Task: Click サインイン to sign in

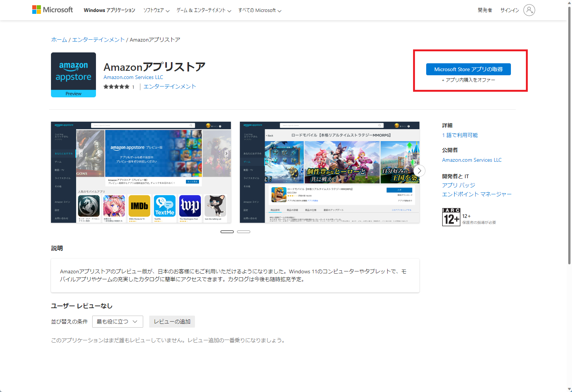Action: [x=510, y=10]
